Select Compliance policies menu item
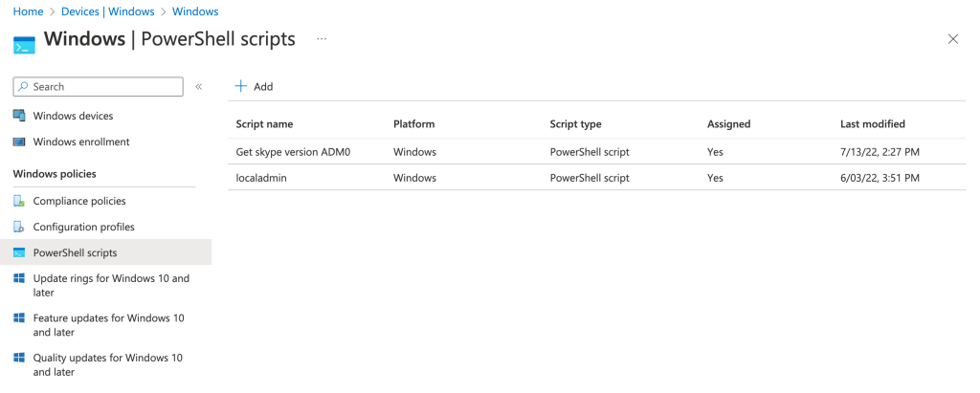This screenshot has height=393, width=980. 79,201
